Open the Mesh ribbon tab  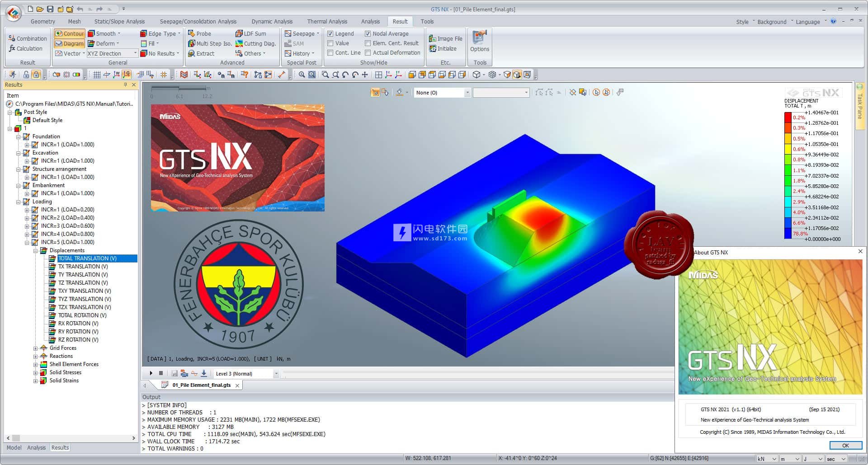75,21
